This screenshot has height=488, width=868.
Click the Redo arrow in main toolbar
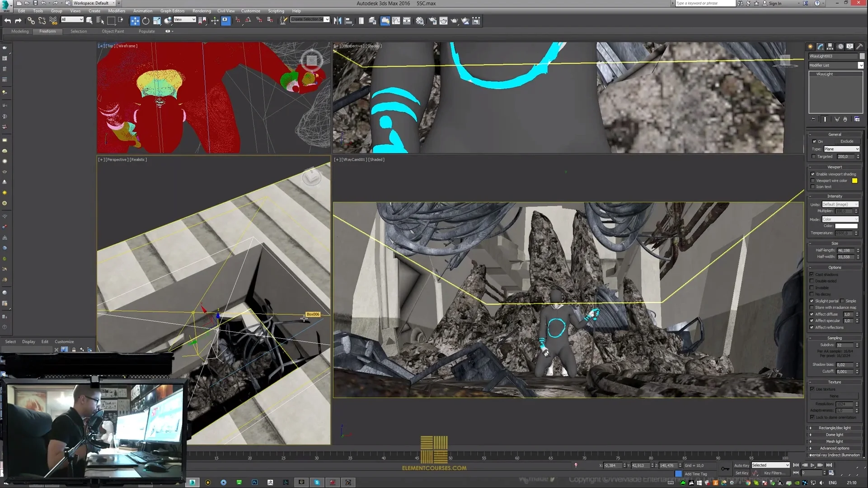tap(19, 20)
